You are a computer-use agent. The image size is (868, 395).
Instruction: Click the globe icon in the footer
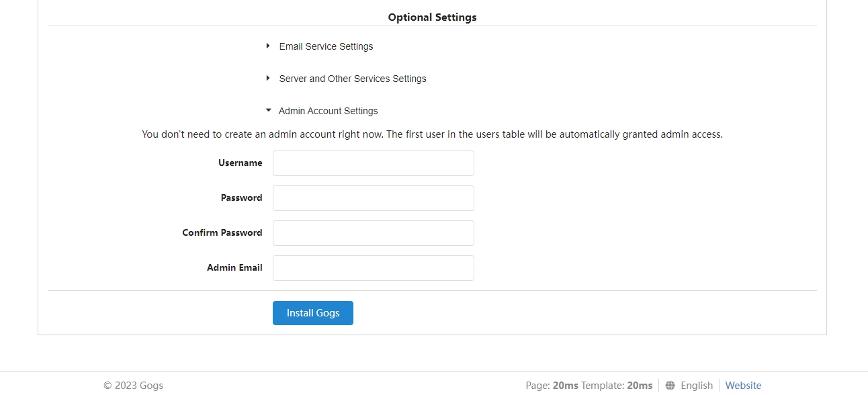tap(670, 386)
